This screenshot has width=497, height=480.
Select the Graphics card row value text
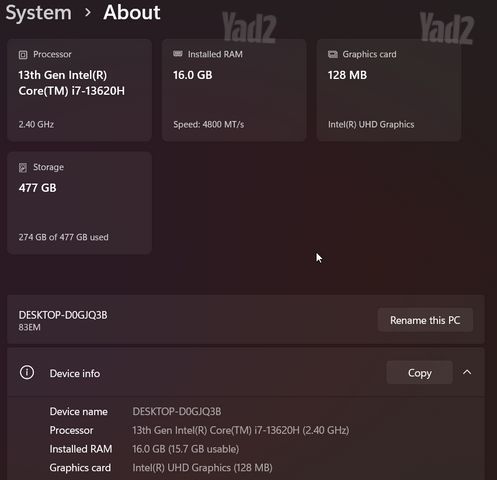(x=202, y=468)
